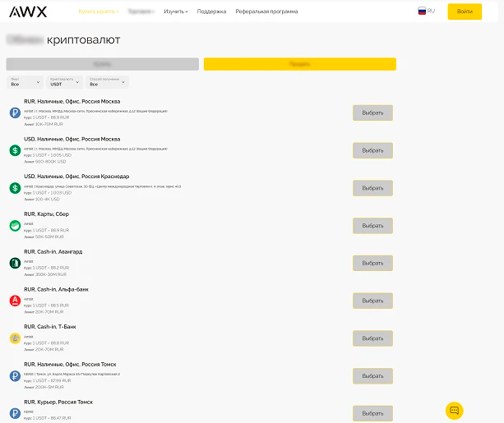Click the ruble icon for Tomsk office offer
Screen dimensions: 504x423
pos(15,375)
